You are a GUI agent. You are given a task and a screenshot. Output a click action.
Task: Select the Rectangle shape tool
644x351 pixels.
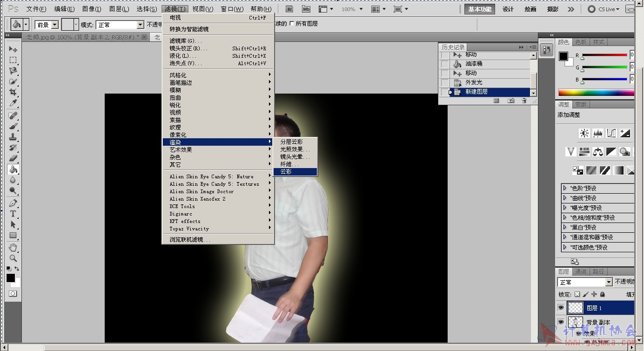pos(13,235)
